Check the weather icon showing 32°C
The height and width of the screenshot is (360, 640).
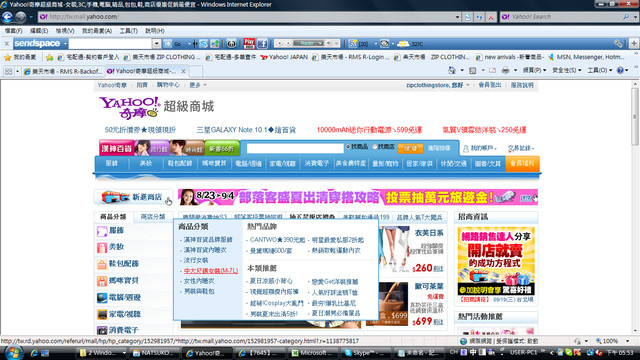[403, 43]
